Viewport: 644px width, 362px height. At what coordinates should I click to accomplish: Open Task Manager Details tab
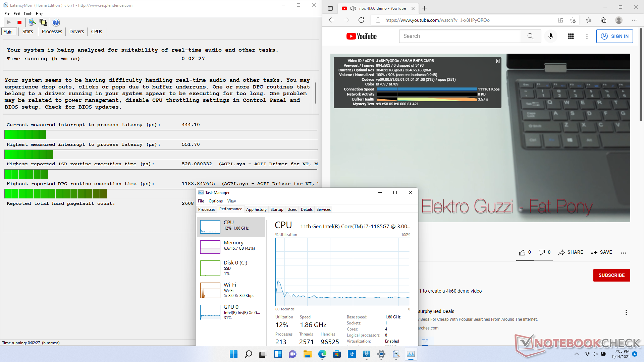(307, 209)
